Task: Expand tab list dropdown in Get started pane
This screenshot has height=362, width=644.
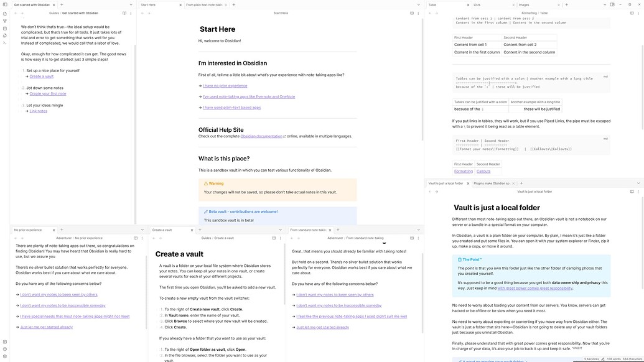Action: point(131,5)
